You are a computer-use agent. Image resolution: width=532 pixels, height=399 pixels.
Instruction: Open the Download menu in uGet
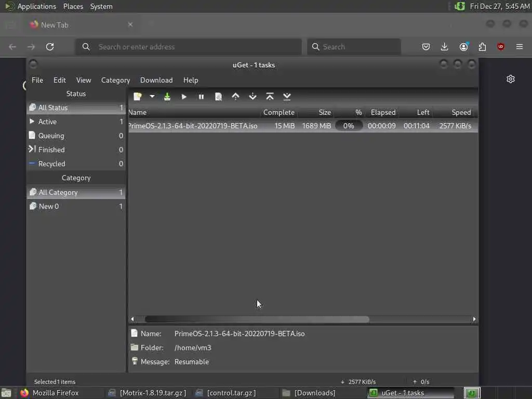[x=156, y=80]
